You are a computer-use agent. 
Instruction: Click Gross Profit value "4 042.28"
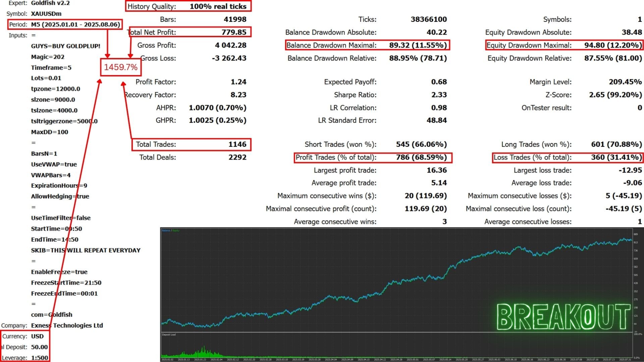click(x=230, y=45)
